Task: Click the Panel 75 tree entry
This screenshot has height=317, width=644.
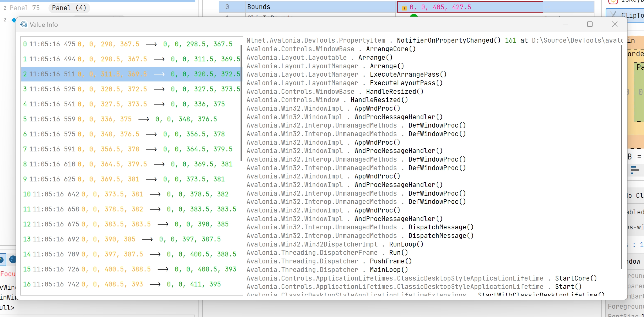Action: 25,8
